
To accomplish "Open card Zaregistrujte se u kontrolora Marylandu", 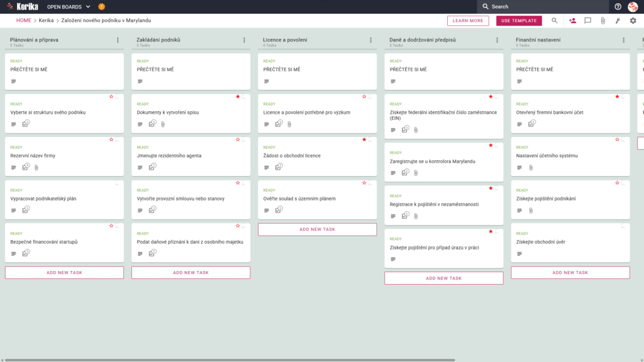I will pyautogui.click(x=444, y=162).
